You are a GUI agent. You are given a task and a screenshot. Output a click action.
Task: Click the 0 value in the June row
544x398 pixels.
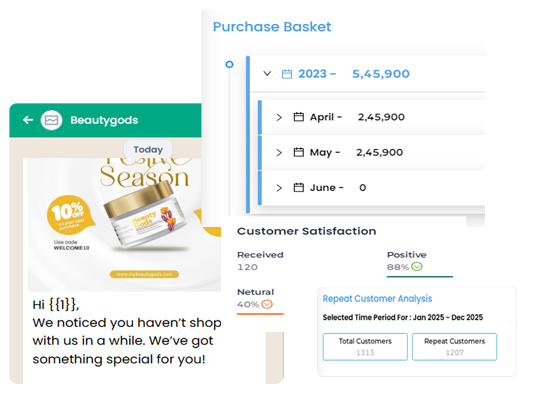(363, 188)
